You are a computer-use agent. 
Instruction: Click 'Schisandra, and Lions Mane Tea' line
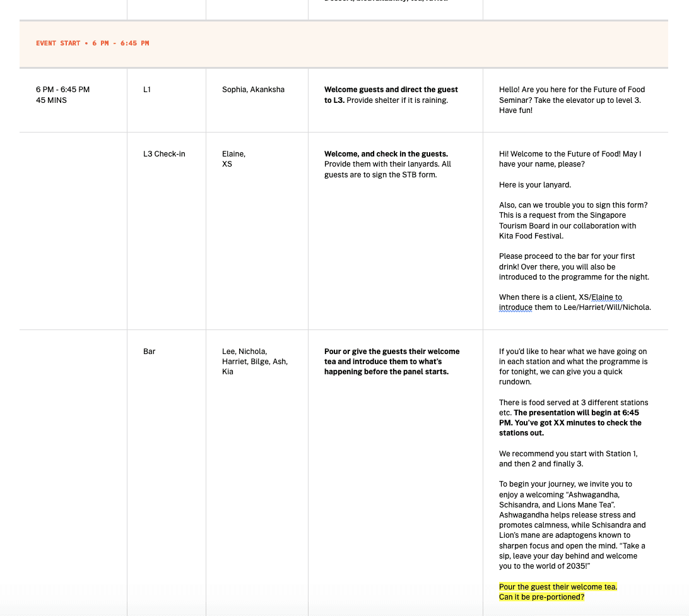[x=556, y=505]
